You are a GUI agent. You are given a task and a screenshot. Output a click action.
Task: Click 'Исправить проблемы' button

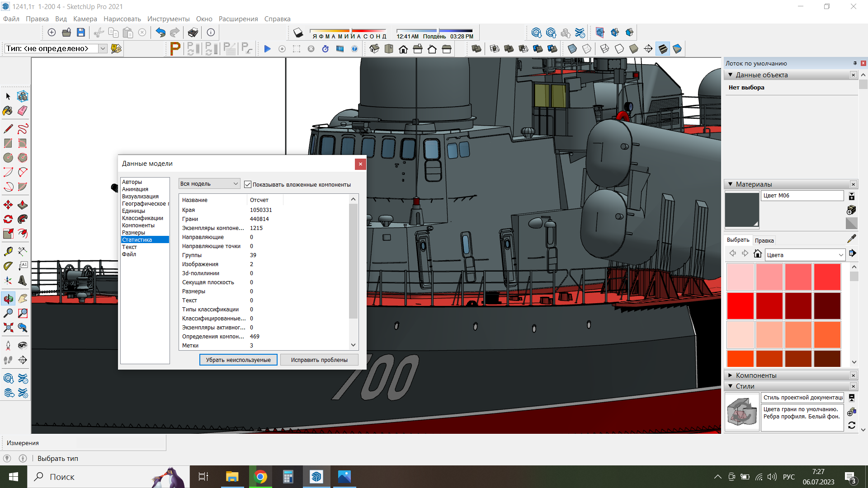tap(319, 360)
